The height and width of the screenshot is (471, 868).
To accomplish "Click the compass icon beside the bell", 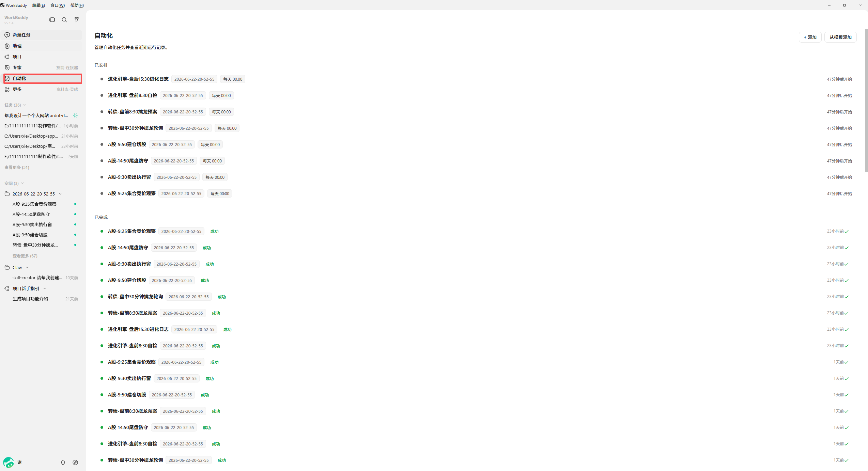I will coord(75,462).
